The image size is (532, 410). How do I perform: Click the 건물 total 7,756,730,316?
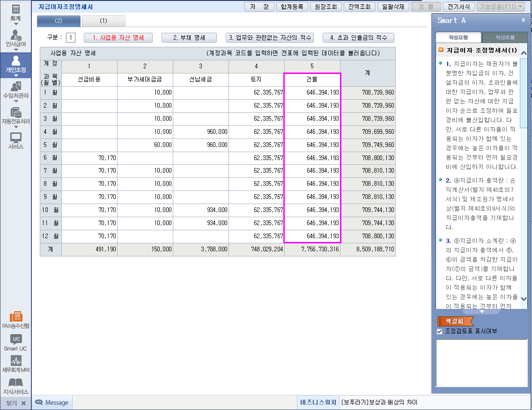click(x=312, y=249)
